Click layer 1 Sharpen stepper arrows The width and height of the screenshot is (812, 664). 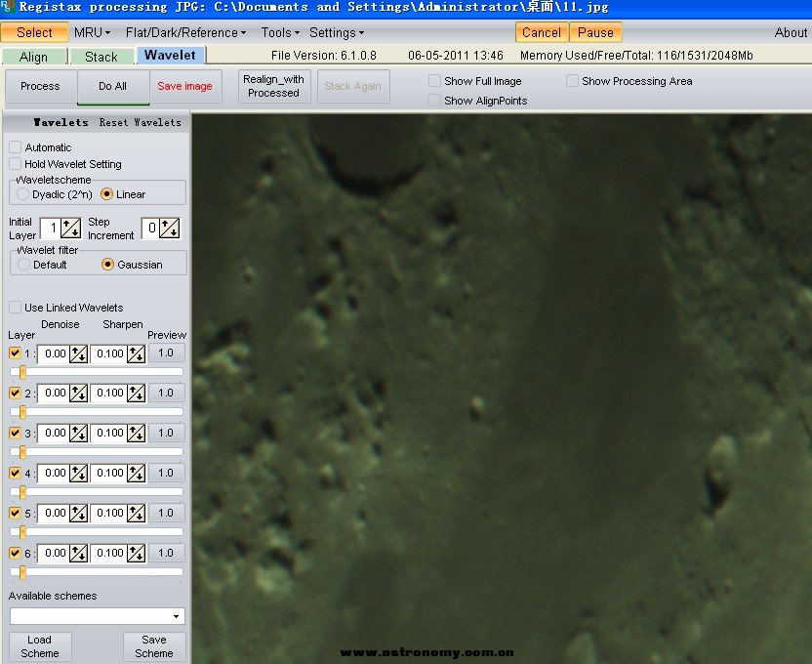tap(137, 354)
